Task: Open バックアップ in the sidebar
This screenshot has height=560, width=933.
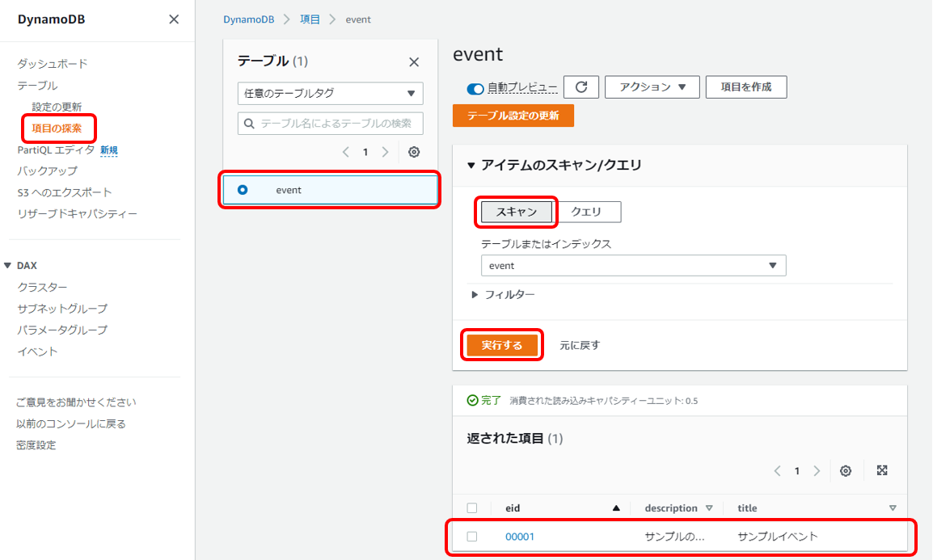Action: click(48, 171)
